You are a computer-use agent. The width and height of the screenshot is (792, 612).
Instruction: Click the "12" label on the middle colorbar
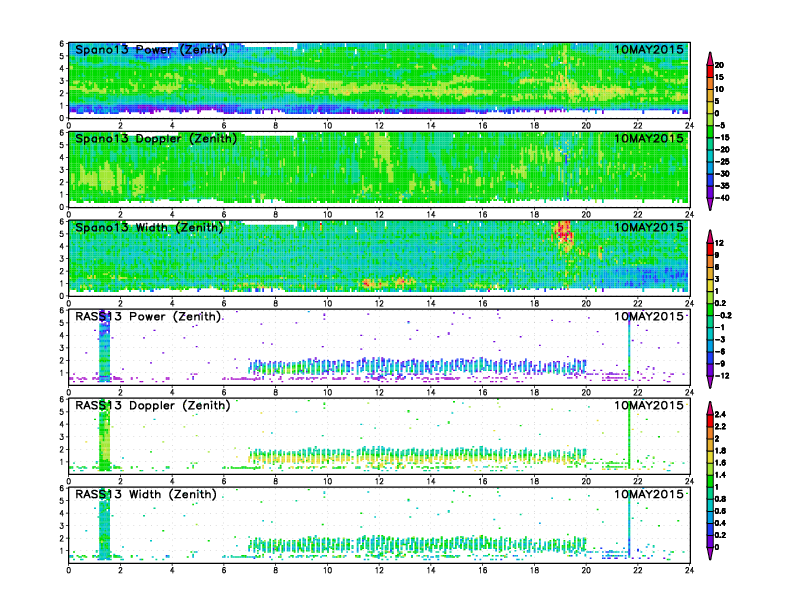coord(719,243)
